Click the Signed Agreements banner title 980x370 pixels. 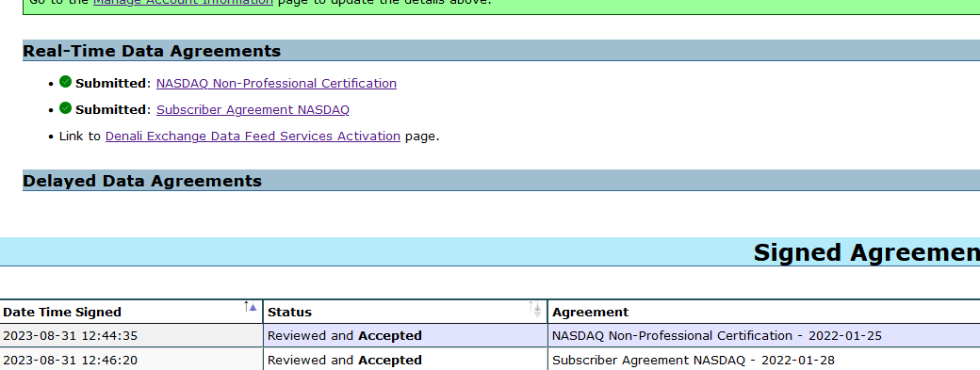[x=866, y=252]
